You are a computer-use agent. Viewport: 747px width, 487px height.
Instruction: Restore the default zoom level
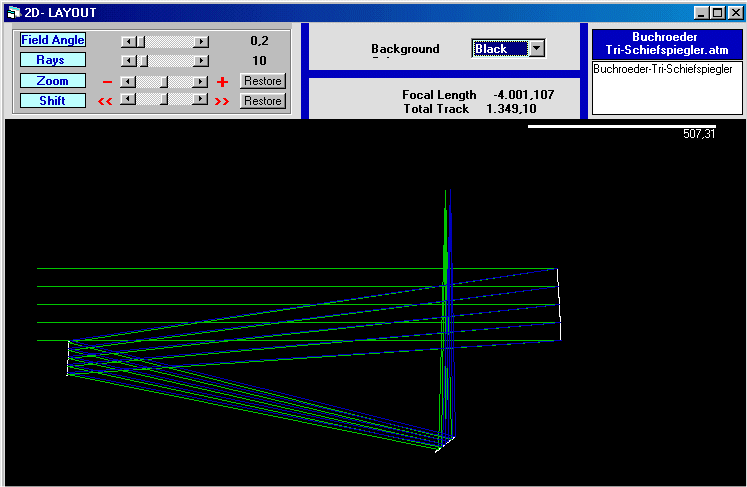pos(262,81)
